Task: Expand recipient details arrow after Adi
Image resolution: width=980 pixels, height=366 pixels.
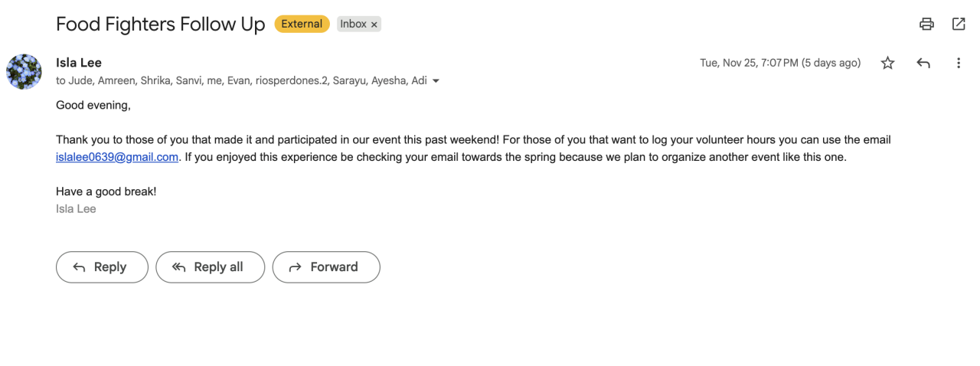Action: click(x=436, y=81)
